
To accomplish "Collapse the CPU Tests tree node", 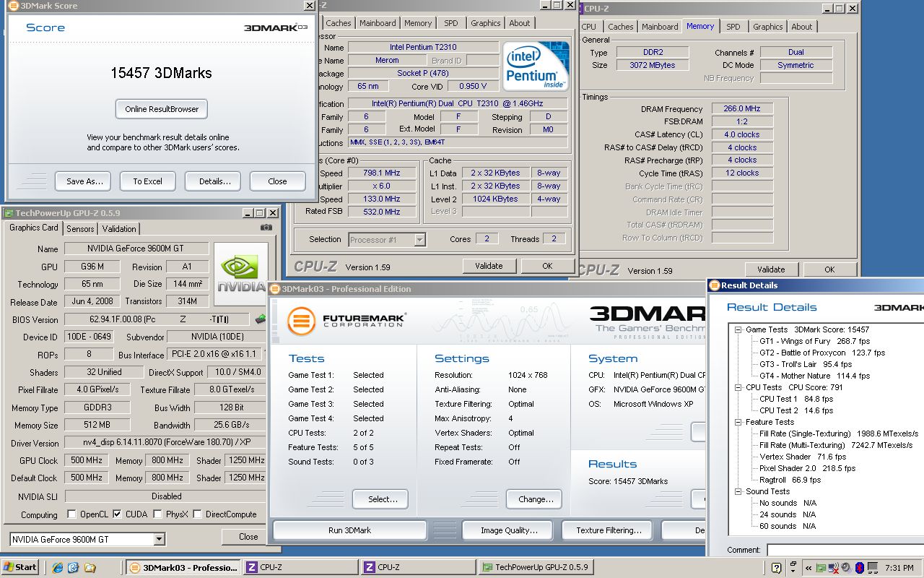I will coord(738,387).
